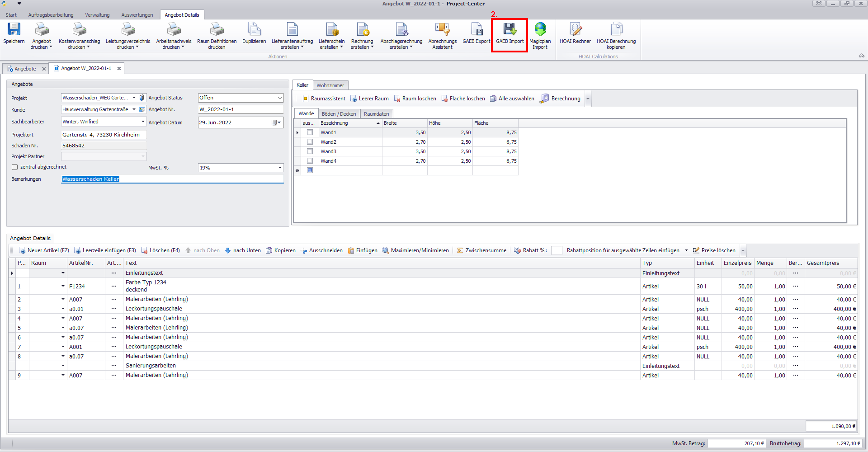
Task: Insert a Zwischensumme row
Action: [x=481, y=250]
